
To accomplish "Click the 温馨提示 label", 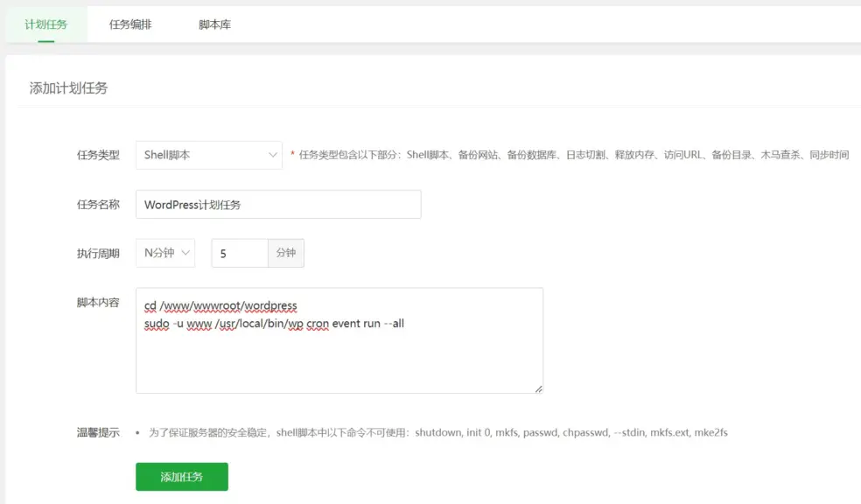I will click(98, 433).
